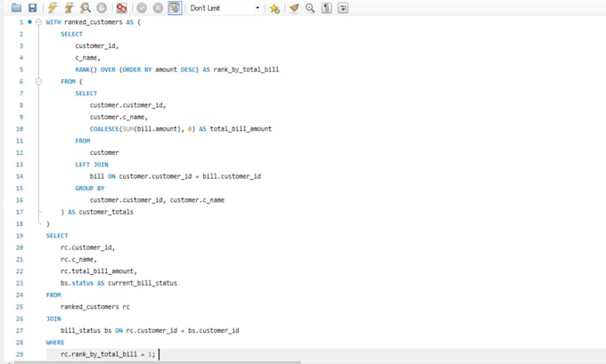Collapse the WITH ranked_customers block
Viewport: 606px width, 364px height.
click(x=38, y=22)
